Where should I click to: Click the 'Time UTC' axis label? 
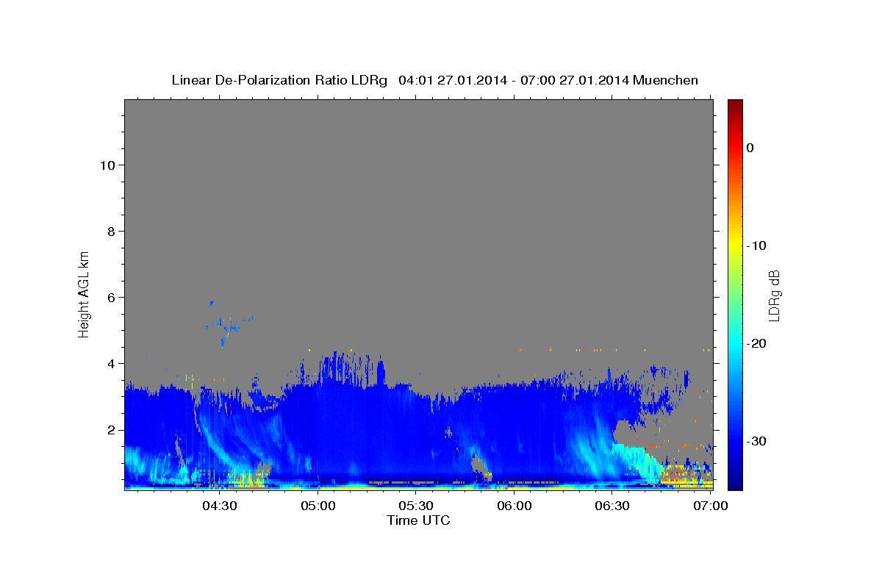click(418, 520)
